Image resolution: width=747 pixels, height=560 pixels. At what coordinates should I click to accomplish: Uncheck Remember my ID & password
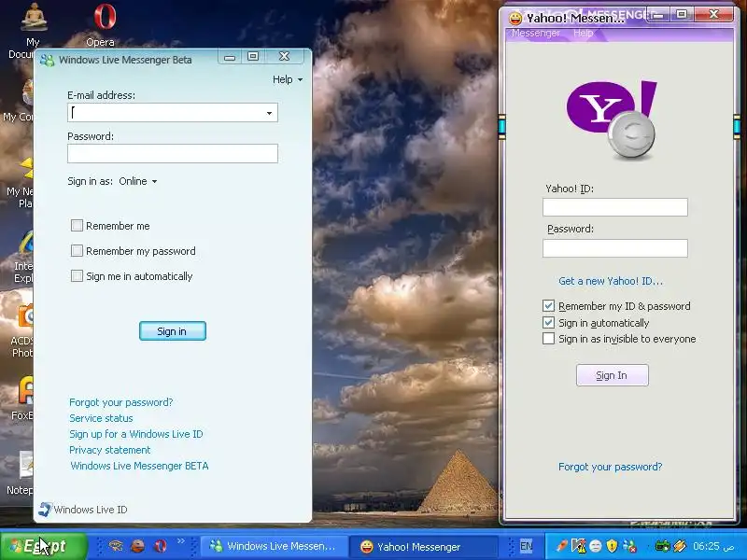548,306
